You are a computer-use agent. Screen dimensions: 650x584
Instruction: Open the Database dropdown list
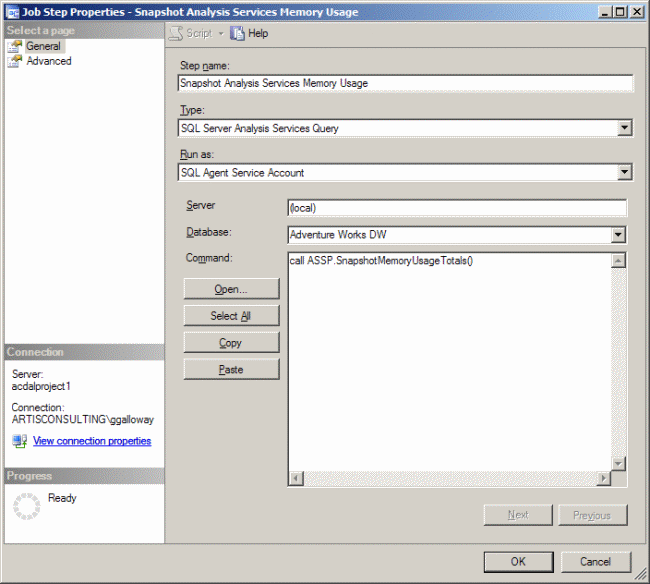(618, 235)
